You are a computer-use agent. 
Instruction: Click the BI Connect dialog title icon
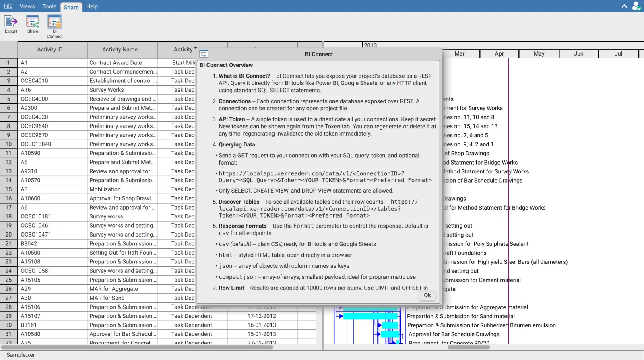pyautogui.click(x=204, y=54)
